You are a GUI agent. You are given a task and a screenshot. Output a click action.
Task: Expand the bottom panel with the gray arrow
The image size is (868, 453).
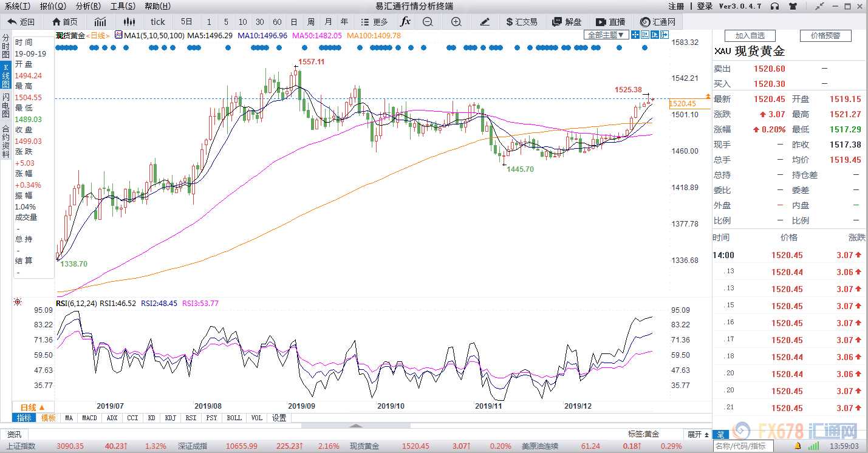(356, 426)
